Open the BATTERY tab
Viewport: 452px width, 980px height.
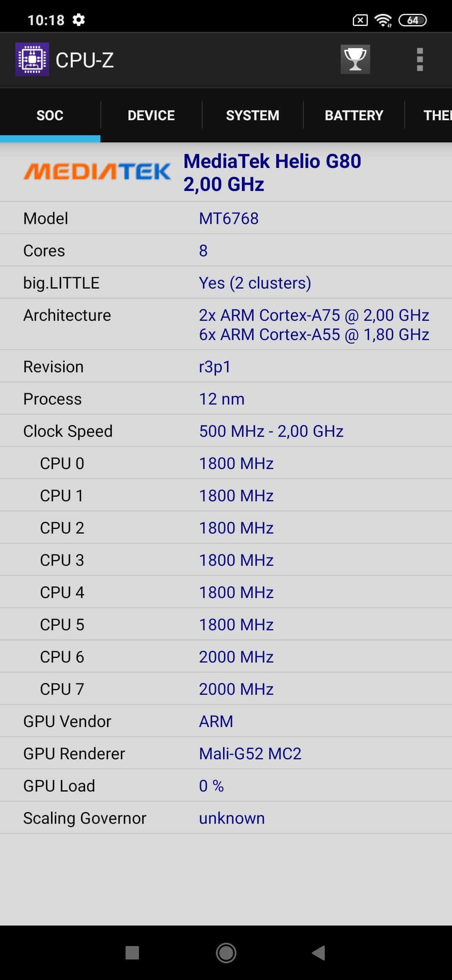(x=354, y=115)
